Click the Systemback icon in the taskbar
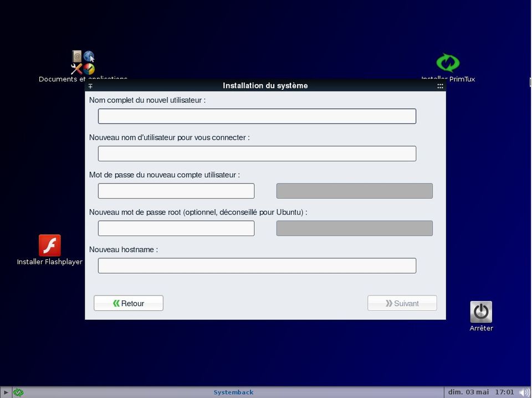Viewport: 532px width, 398px height. [x=18, y=392]
